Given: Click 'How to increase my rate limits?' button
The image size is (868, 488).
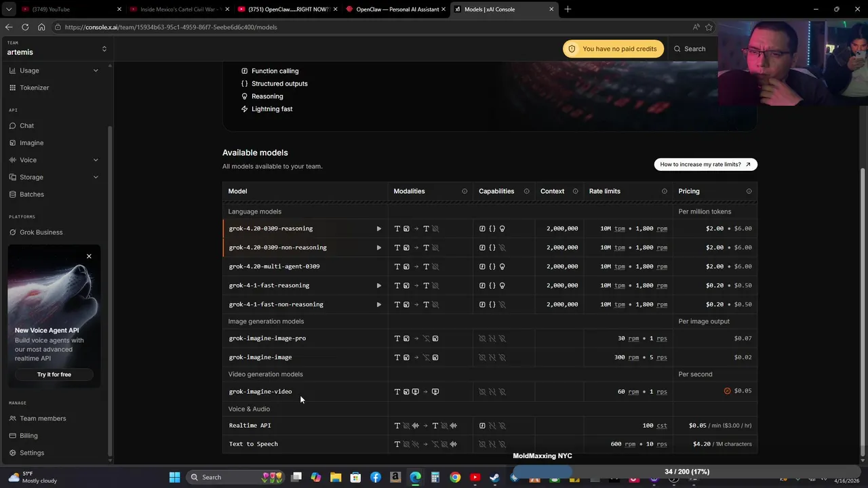Looking at the screenshot, I should click(x=705, y=164).
